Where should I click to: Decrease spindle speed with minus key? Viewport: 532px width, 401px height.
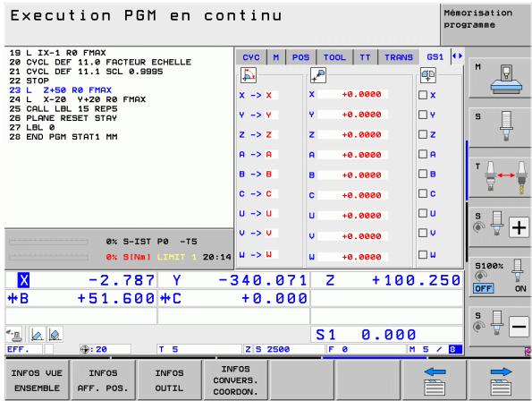tap(519, 327)
